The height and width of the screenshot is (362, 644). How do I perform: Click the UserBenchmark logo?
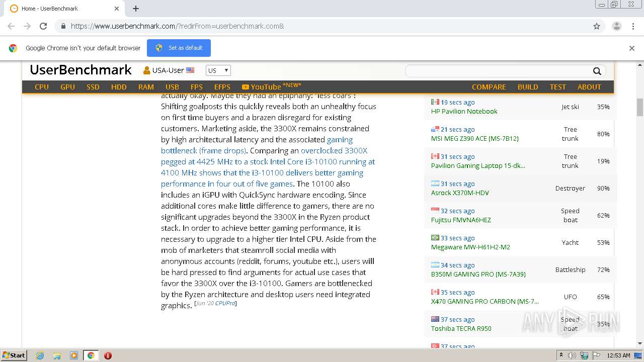(80, 70)
